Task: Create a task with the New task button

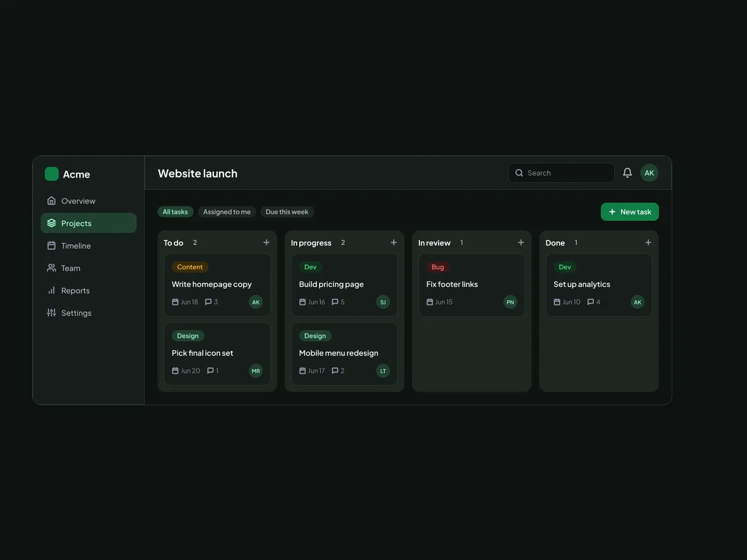Action: click(x=630, y=212)
